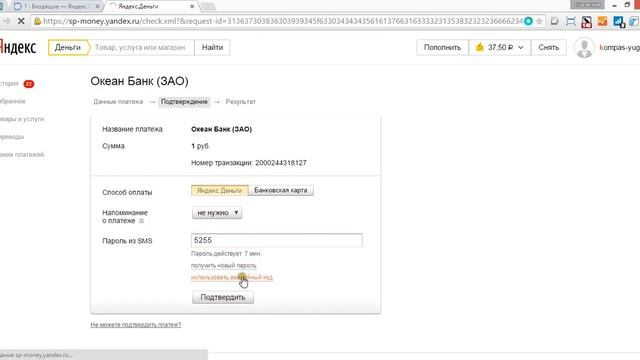Screen dimensions: 640x360
Task: Click the Найти search button
Action: pyautogui.click(x=212, y=47)
